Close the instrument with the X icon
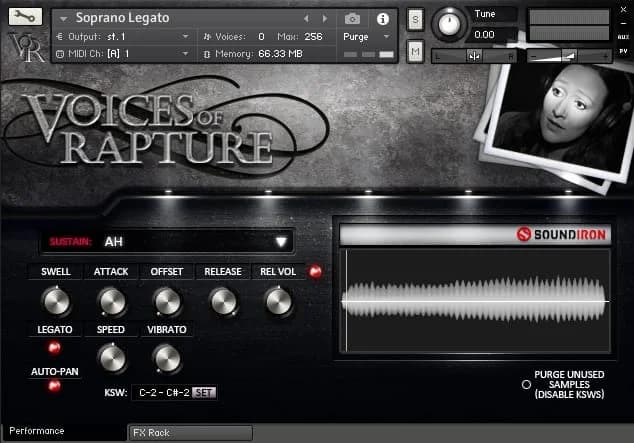The height and width of the screenshot is (443, 634). (x=623, y=10)
